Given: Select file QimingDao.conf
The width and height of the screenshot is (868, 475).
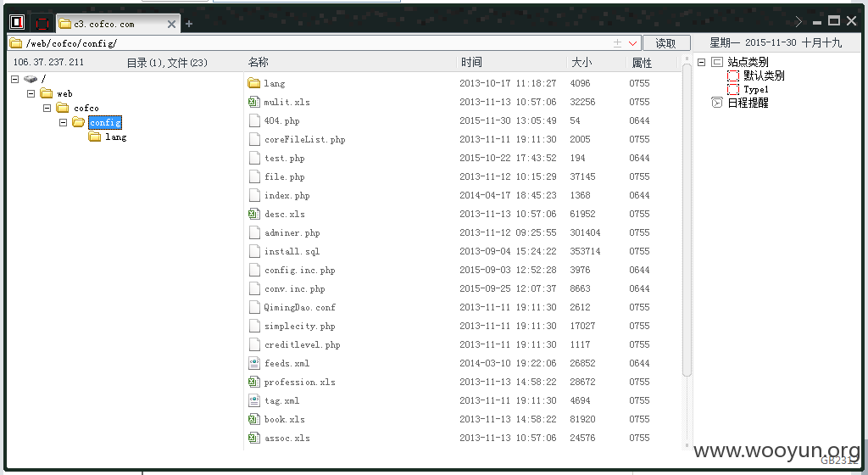Looking at the screenshot, I should 299,307.
